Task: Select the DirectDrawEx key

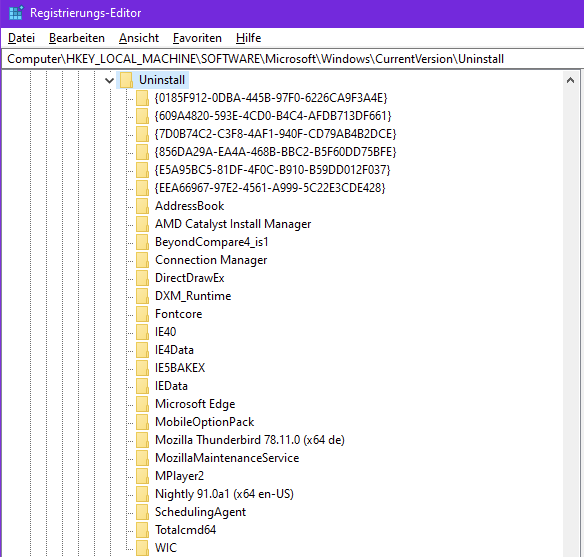Action: click(x=190, y=278)
